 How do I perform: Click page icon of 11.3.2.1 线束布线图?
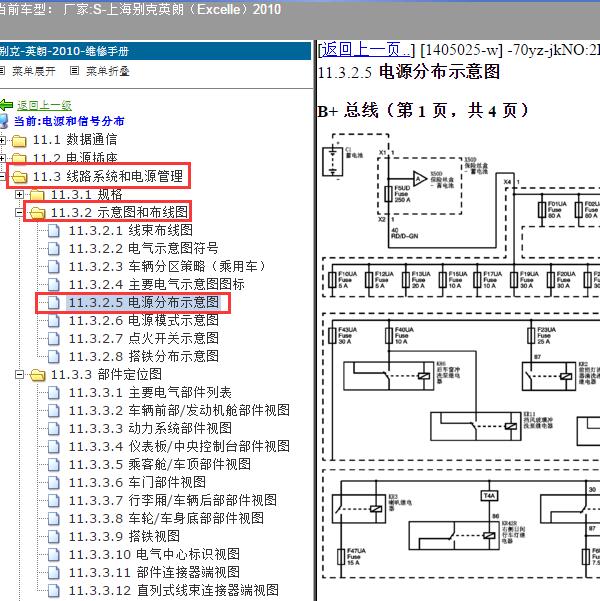coord(54,231)
